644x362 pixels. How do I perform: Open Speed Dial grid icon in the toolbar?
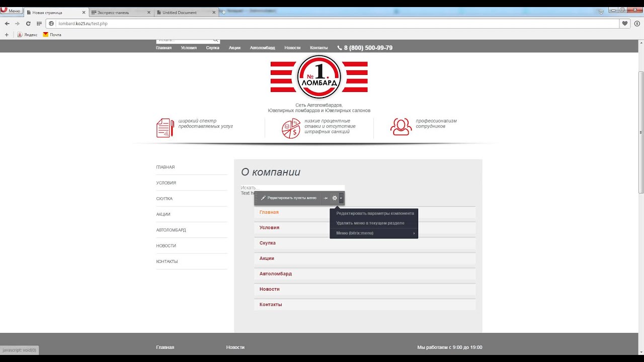tap(39, 24)
